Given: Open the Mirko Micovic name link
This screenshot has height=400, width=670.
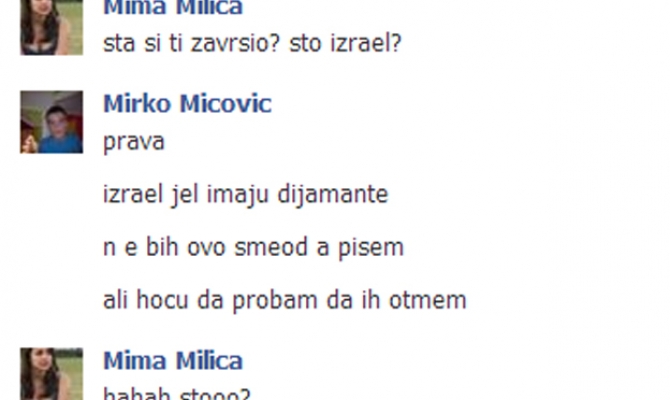Looking at the screenshot, I should tap(187, 104).
